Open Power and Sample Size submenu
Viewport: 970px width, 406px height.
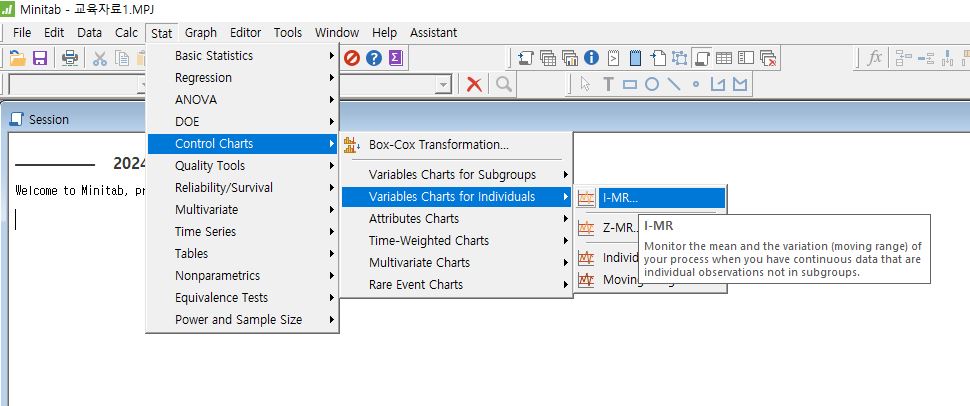(x=242, y=319)
